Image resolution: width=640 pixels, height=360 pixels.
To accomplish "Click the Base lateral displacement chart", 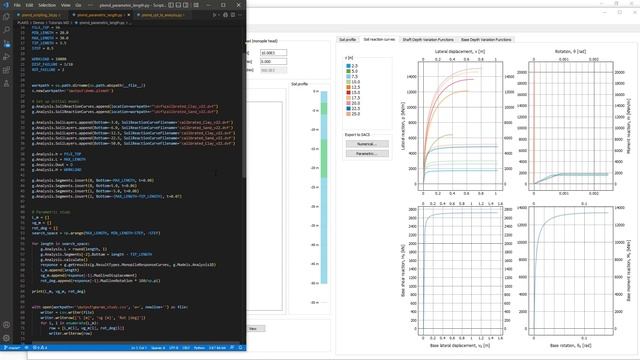I will (x=460, y=271).
